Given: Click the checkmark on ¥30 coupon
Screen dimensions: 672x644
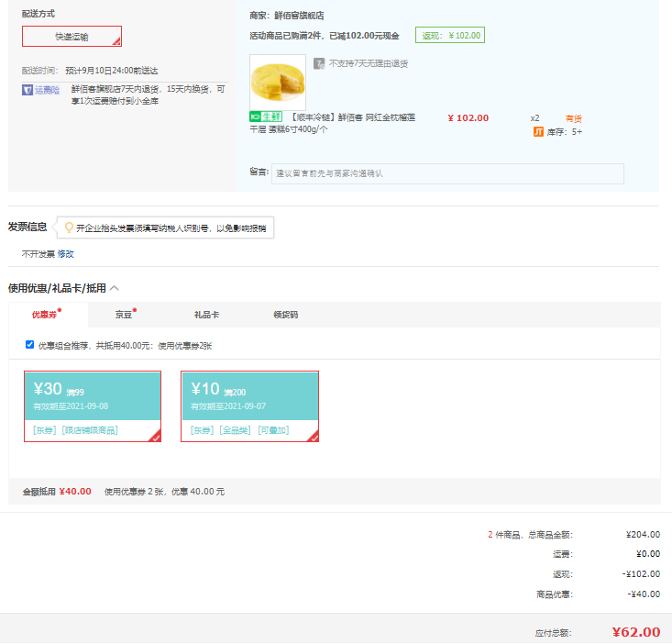Looking at the screenshot, I should 156,437.
